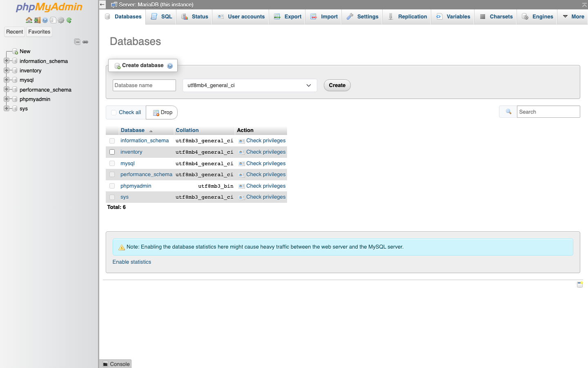Expand phpmyadmin node in navigation tree
The height and width of the screenshot is (368, 588).
[x=6, y=99]
